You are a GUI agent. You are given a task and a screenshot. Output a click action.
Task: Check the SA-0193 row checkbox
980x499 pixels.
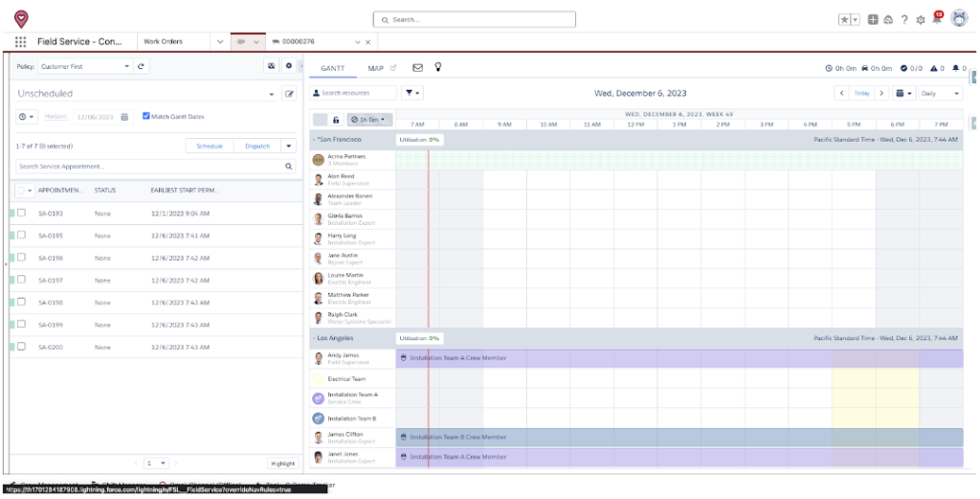tap(21, 213)
